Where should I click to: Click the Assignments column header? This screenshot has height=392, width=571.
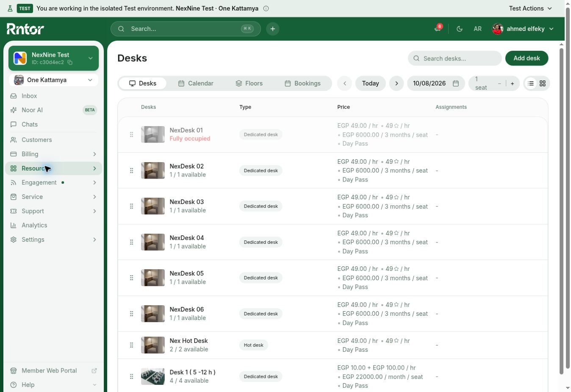[451, 107]
